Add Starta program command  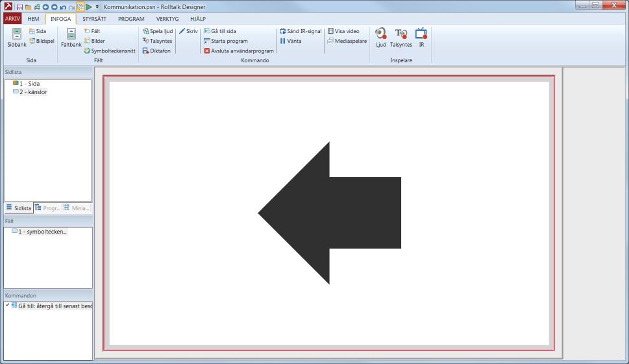[225, 41]
